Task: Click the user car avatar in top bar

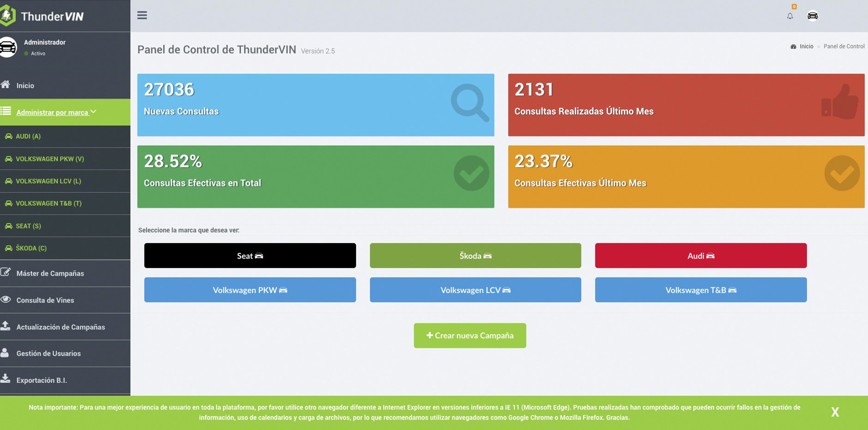Action: pyautogui.click(x=813, y=16)
